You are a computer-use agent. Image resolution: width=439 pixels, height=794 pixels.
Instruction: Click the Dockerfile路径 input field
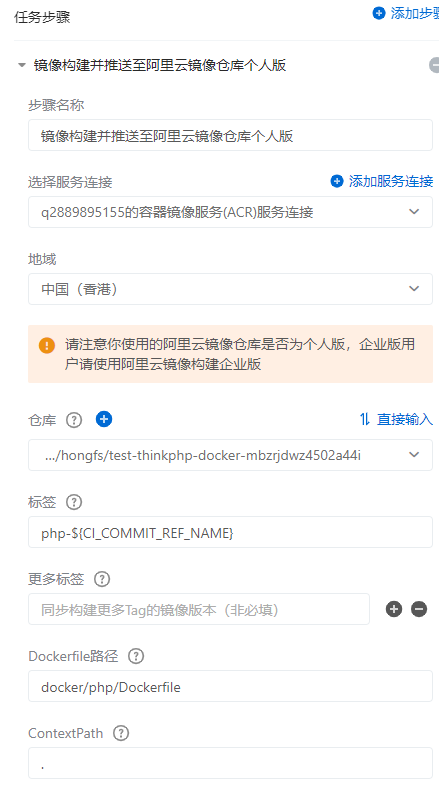click(x=230, y=686)
